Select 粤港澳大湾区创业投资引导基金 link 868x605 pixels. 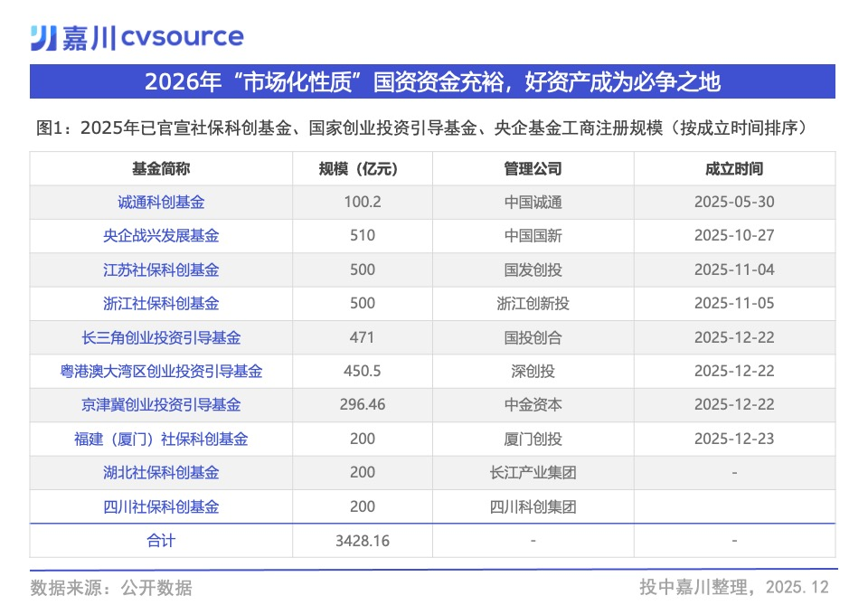click(x=161, y=372)
